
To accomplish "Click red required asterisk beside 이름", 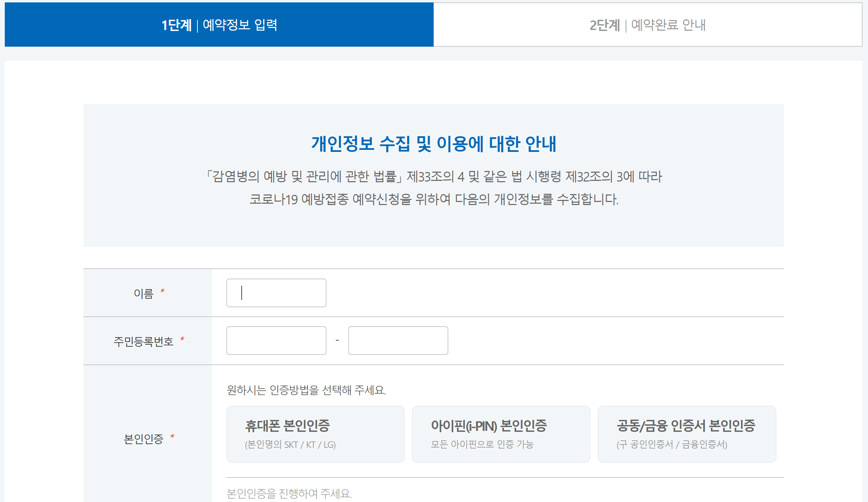I will [162, 292].
